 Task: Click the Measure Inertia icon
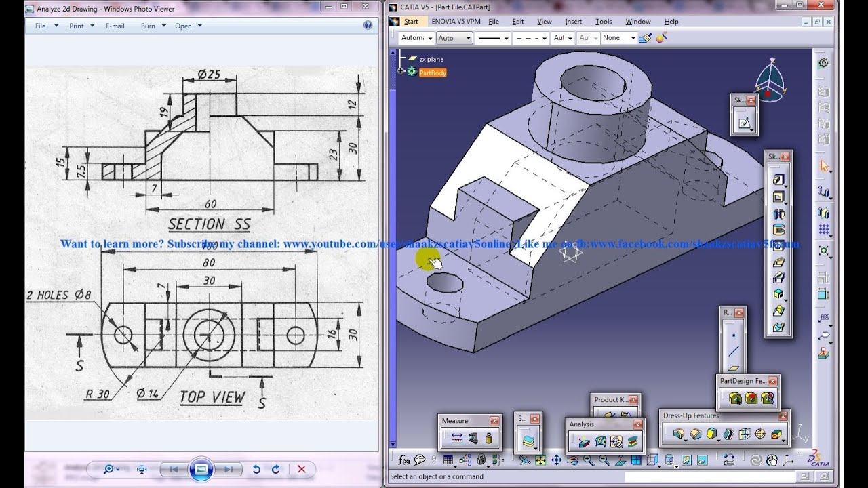(x=488, y=439)
